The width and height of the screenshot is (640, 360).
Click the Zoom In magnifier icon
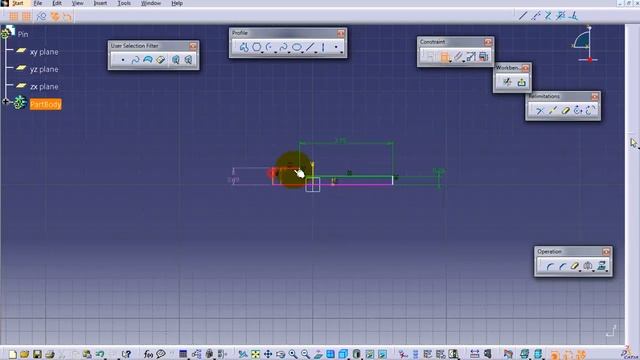click(x=293, y=354)
